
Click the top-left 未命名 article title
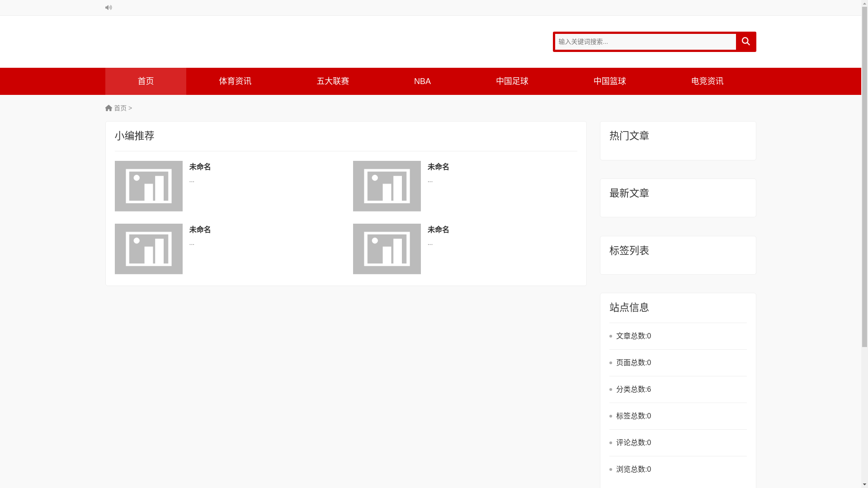[200, 167]
